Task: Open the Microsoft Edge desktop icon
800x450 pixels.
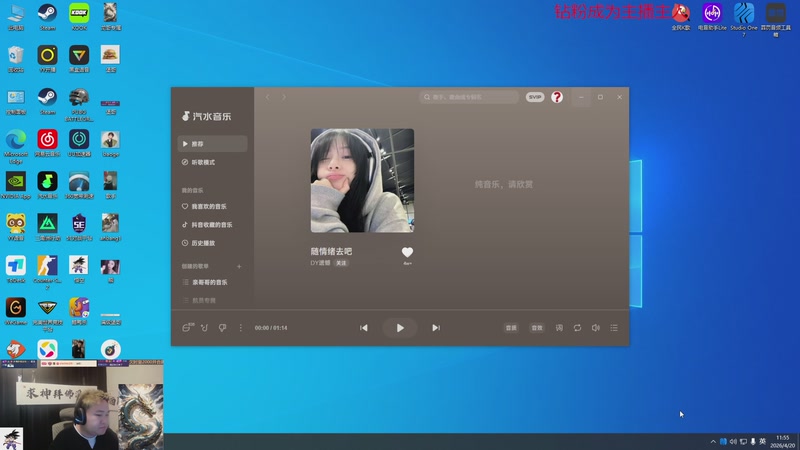Action: click(x=16, y=146)
